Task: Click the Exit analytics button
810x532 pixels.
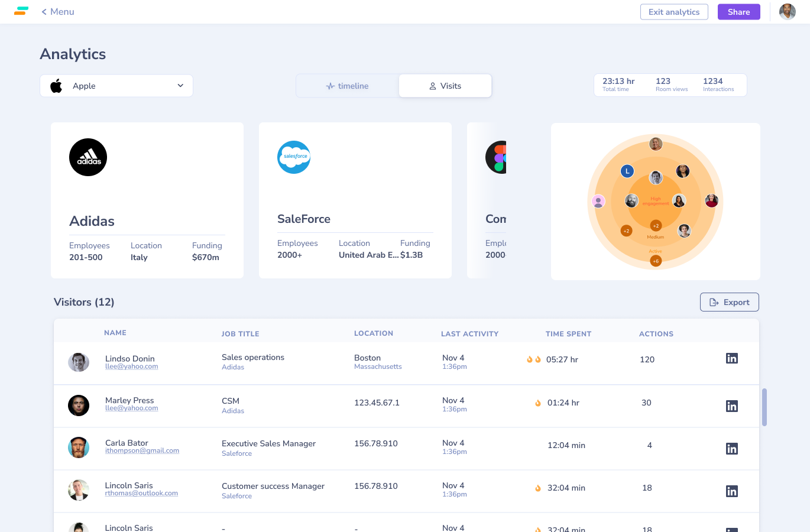Action: [674, 12]
